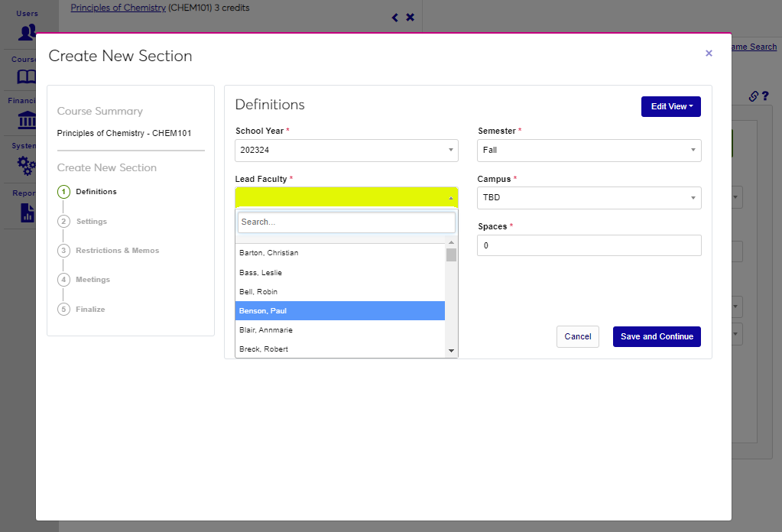Close the Create New Section dialog
This screenshot has width=782, height=532.
coord(709,54)
